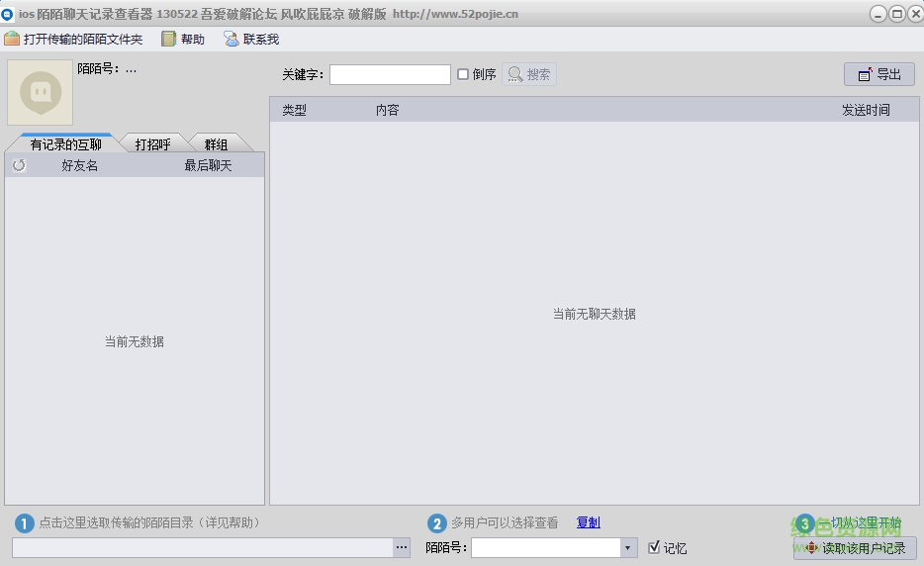924x566 pixels.
Task: Click 读取该用户记录 to read user records
Action: [855, 548]
